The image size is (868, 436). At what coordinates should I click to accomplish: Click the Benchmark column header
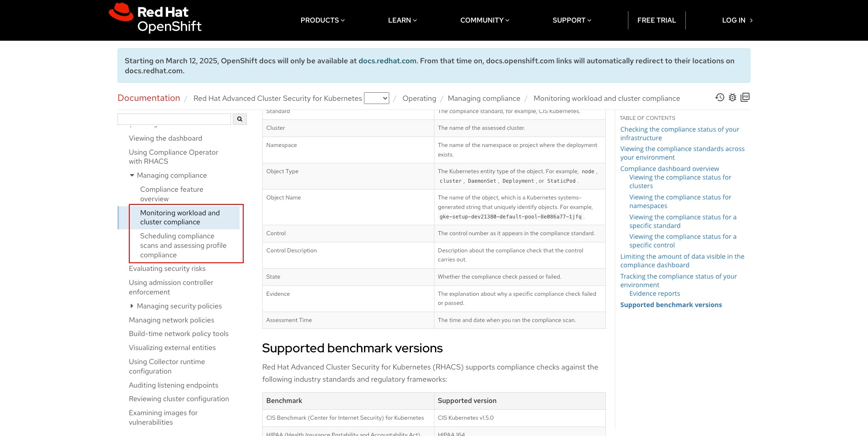[348, 401]
